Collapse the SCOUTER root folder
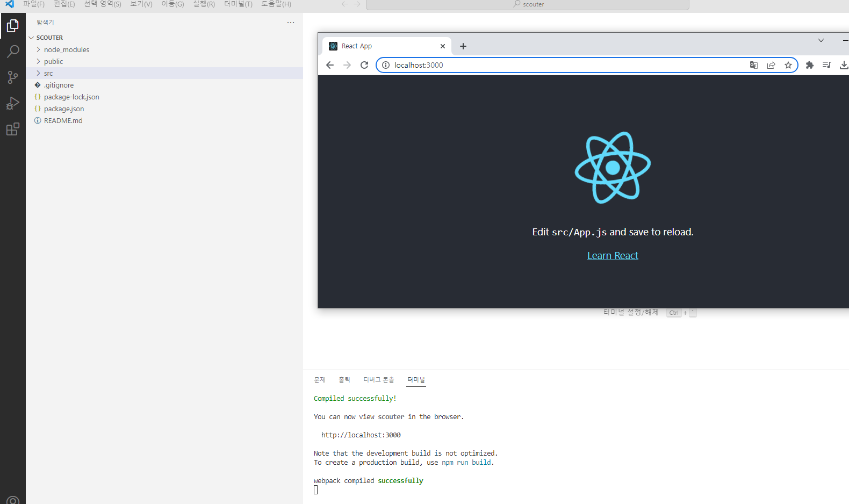The image size is (849, 504). (164, 38)
